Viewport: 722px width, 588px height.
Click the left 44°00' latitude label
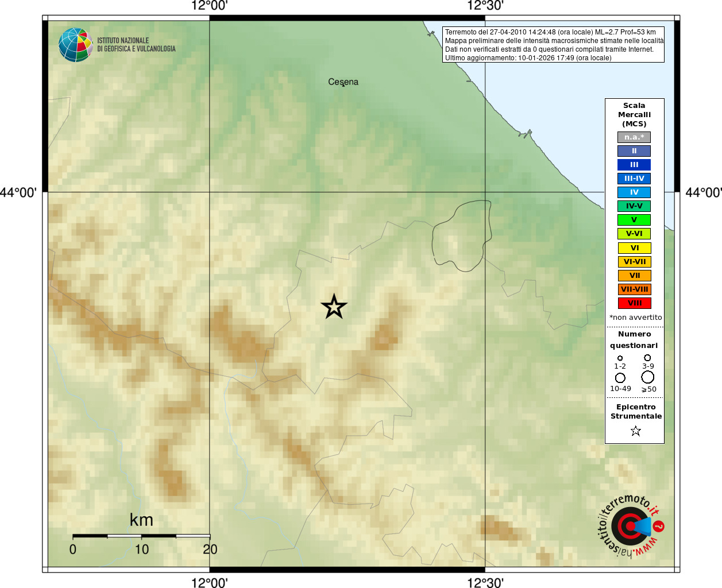click(x=18, y=192)
